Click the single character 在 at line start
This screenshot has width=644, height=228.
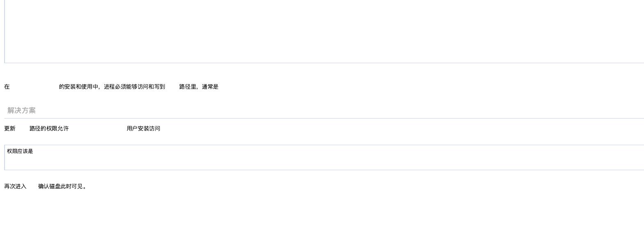(7, 87)
